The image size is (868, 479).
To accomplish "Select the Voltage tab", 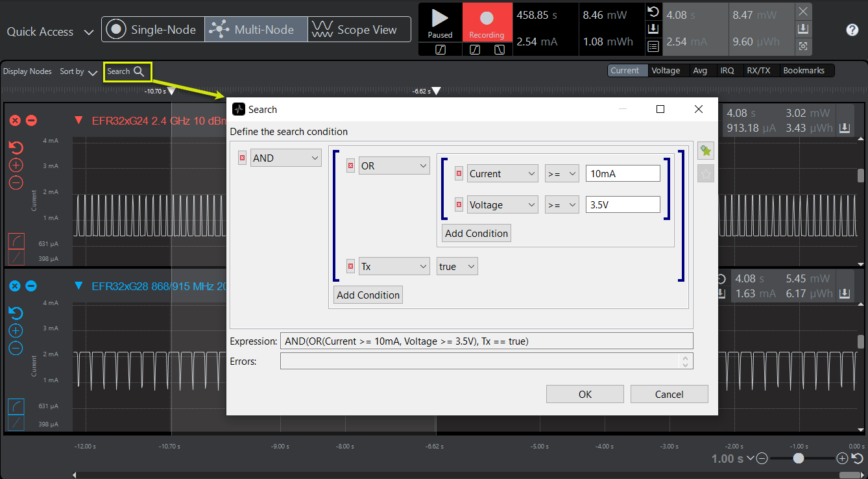I will pyautogui.click(x=666, y=71).
